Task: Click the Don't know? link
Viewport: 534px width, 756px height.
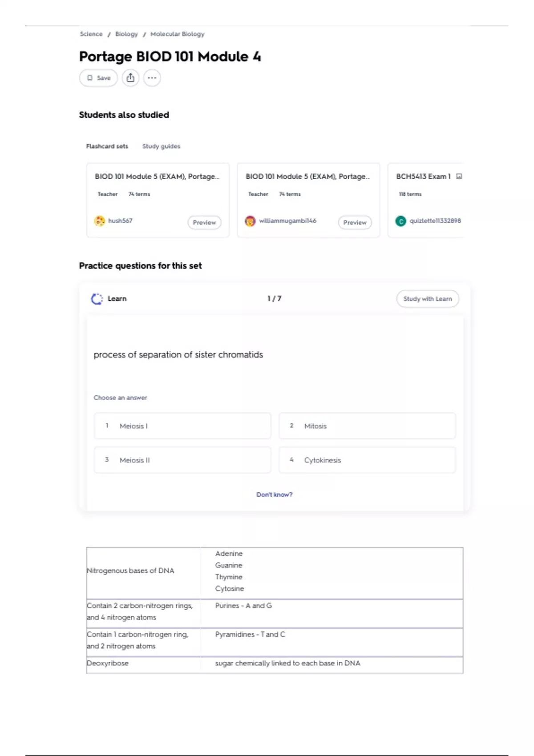Action: pyautogui.click(x=274, y=495)
